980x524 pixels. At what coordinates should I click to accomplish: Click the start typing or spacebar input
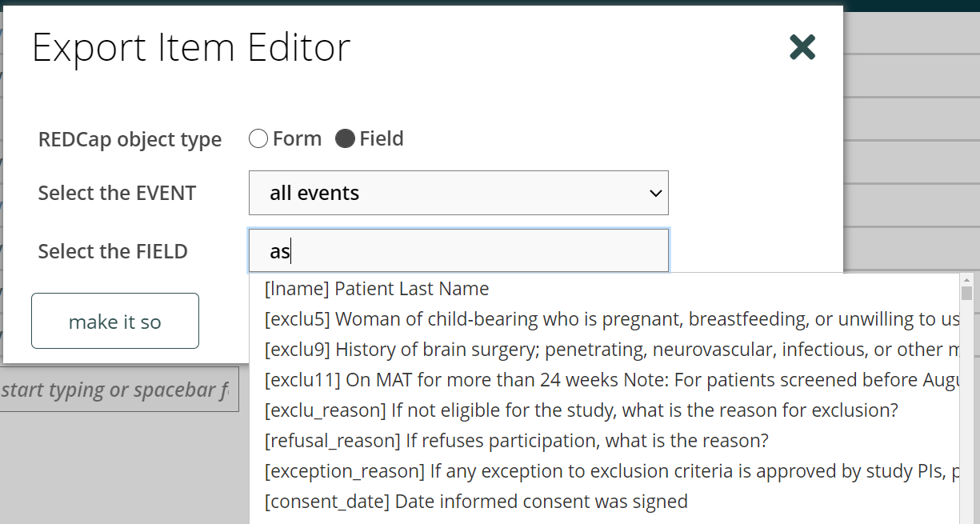tap(119, 390)
